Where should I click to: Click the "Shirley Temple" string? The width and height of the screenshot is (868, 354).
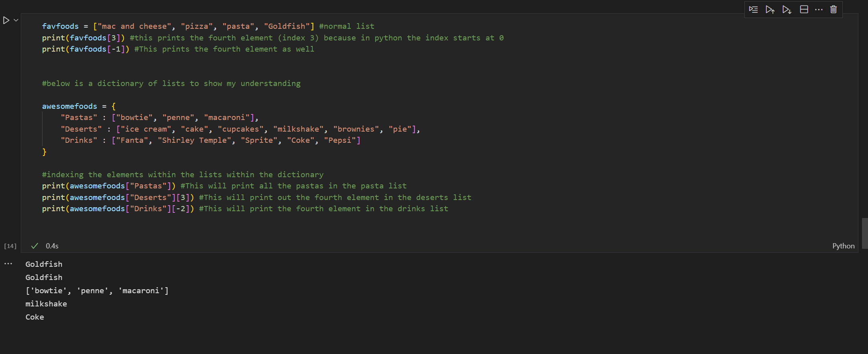click(194, 140)
